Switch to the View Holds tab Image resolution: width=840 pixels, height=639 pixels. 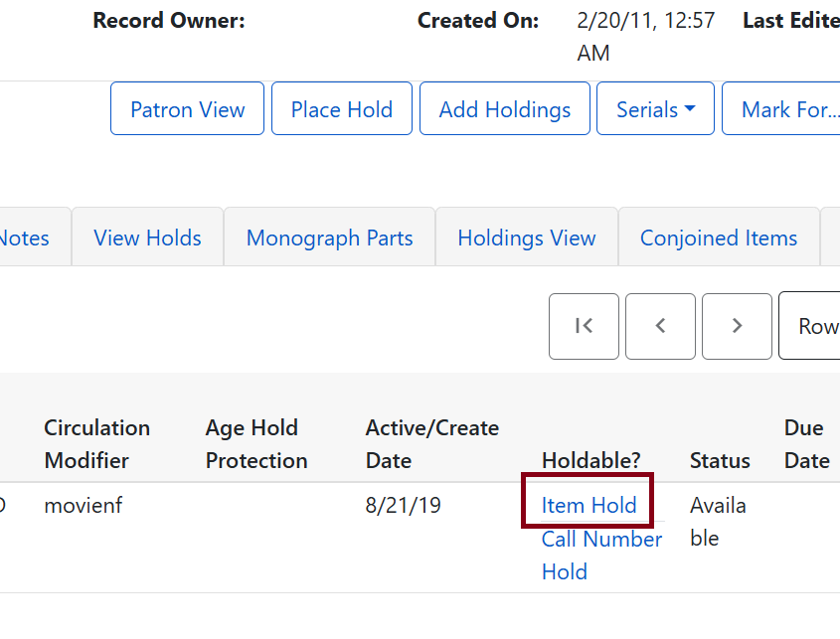coord(147,238)
